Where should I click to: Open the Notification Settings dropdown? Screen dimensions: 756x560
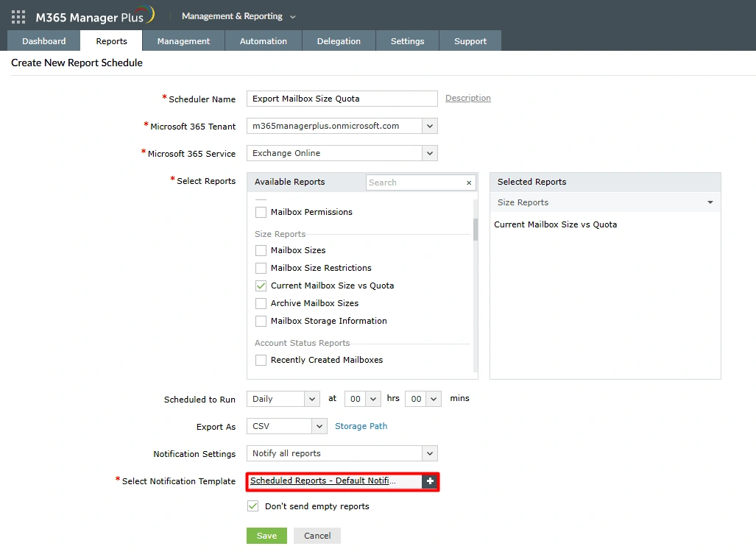(x=429, y=453)
